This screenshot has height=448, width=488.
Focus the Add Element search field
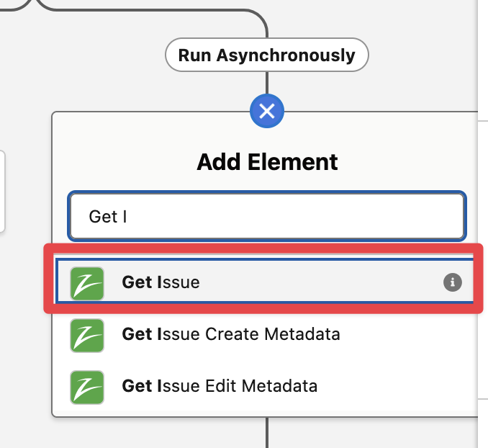pyautogui.click(x=267, y=216)
